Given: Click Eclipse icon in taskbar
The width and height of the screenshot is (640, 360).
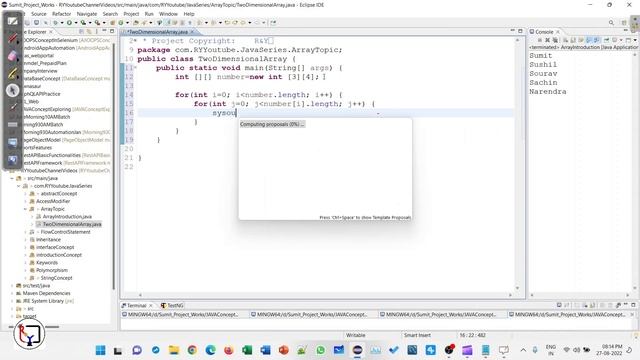Looking at the screenshot, I should [x=357, y=350].
